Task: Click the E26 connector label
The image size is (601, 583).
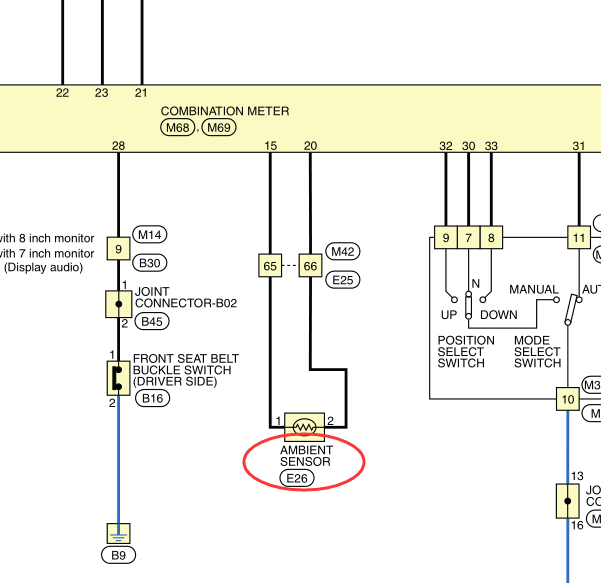Action: tap(297, 478)
